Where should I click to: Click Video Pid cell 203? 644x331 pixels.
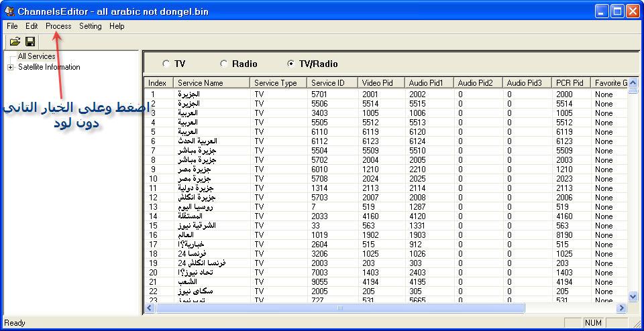pos(368,263)
